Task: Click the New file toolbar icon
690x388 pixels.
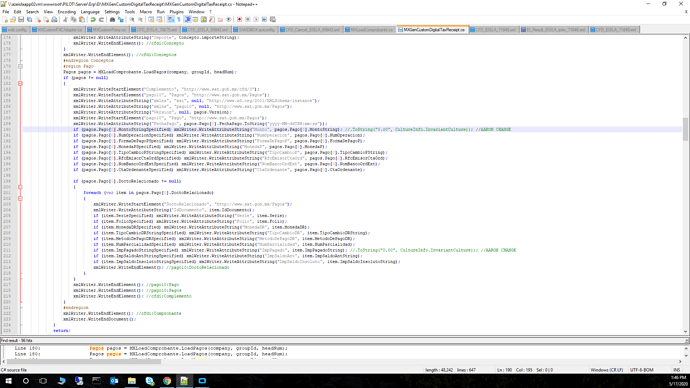Action: point(5,19)
